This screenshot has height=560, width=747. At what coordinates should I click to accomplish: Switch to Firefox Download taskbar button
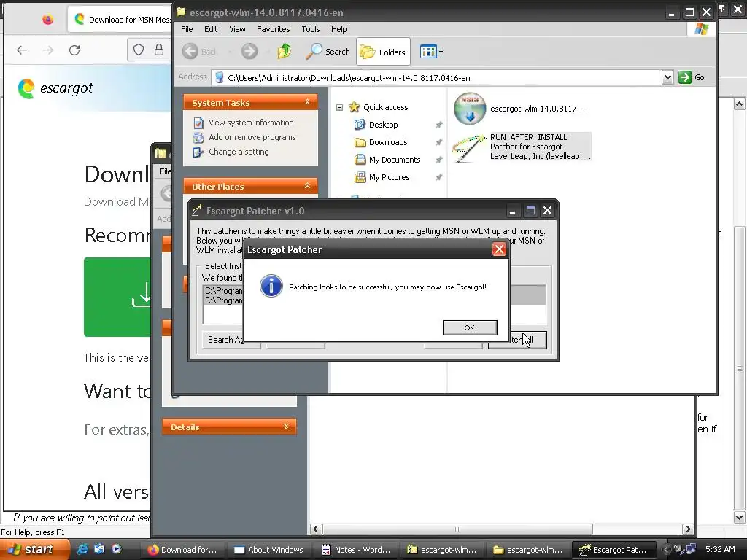pyautogui.click(x=182, y=550)
